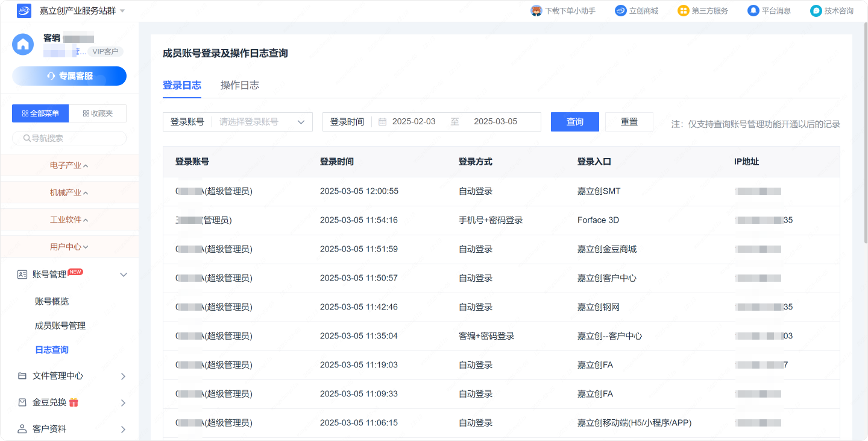
Task: Click the gift icon beside 金豆兑换
Action: coord(74,402)
